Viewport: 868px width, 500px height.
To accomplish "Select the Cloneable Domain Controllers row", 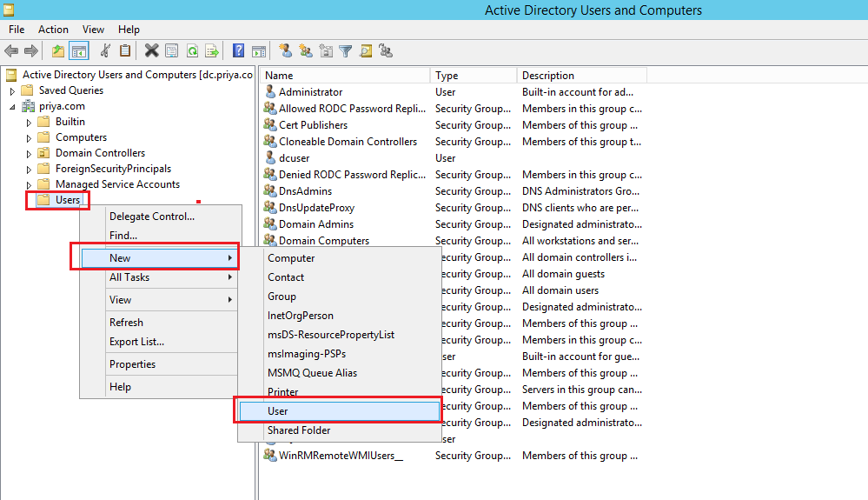I will click(x=454, y=142).
